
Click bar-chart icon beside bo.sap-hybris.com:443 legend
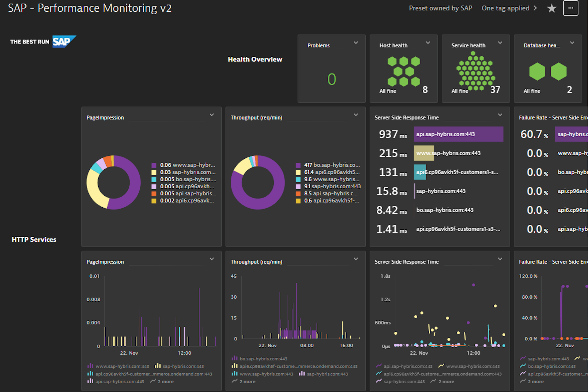coord(235,358)
